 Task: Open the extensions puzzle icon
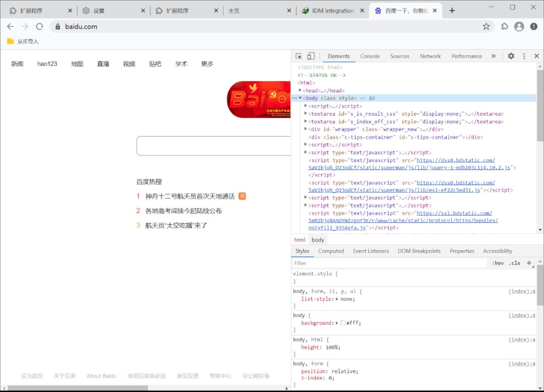(x=504, y=27)
